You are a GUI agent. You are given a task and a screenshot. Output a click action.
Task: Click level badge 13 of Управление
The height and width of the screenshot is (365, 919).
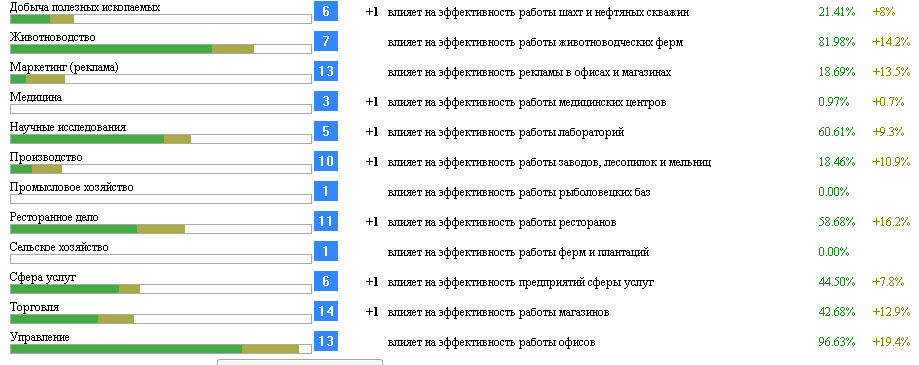click(326, 341)
